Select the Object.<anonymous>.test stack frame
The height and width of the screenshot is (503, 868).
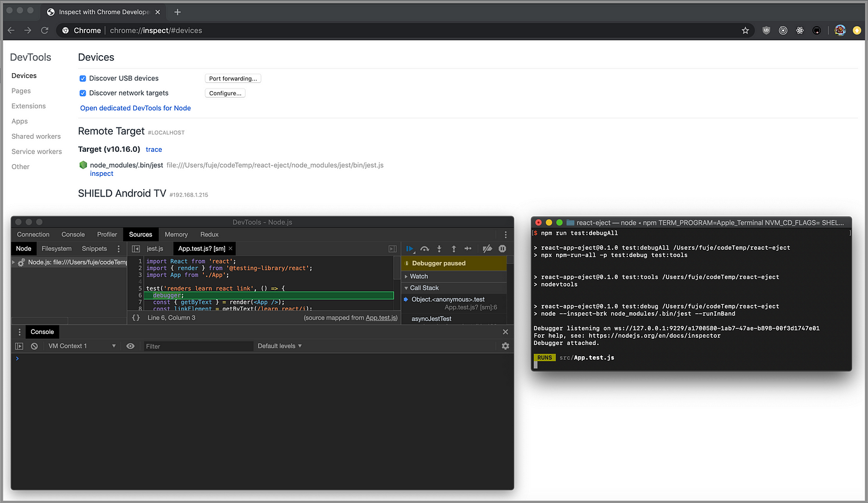click(x=454, y=304)
